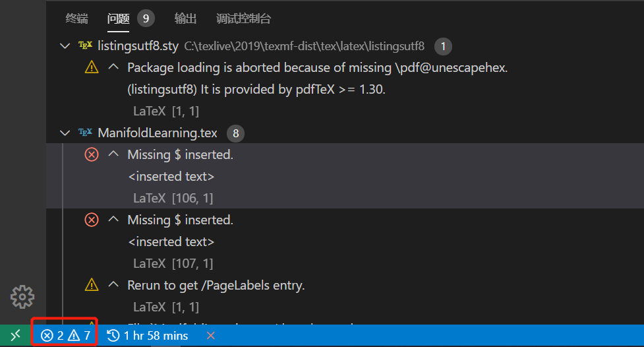Switch to the 终端 tab

pos(77,18)
